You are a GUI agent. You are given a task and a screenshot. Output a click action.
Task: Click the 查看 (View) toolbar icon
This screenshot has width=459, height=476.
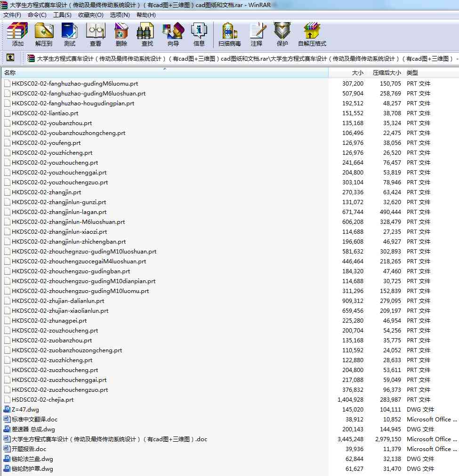pyautogui.click(x=96, y=34)
